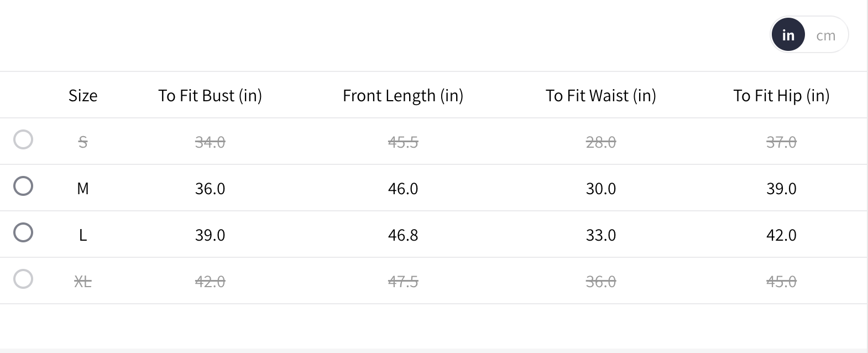868x353 pixels.
Task: Choose the size L radio button
Action: pyautogui.click(x=23, y=232)
